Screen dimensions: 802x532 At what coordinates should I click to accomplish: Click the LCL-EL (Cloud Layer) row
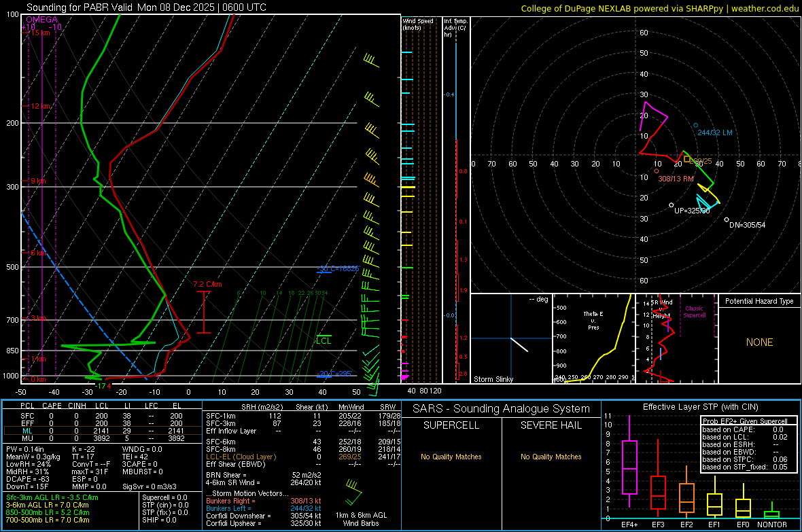click(303, 457)
